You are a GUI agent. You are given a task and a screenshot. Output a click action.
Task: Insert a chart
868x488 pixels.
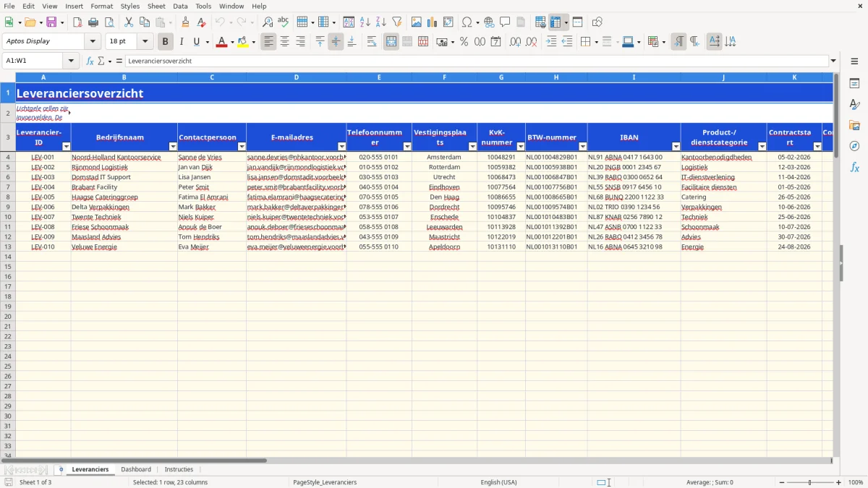pos(433,22)
